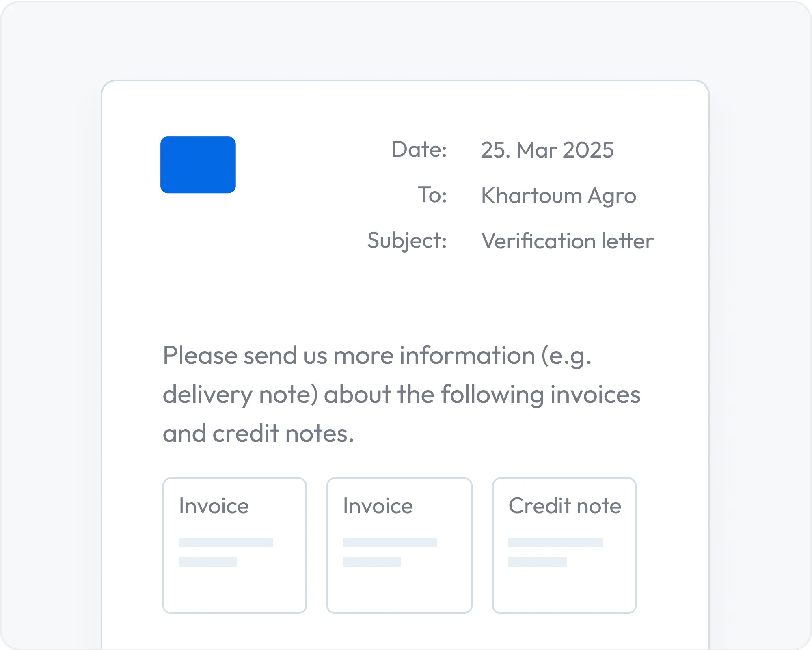Select the Verification letter subject text
Viewport: 812px width, 650px height.
[567, 241]
